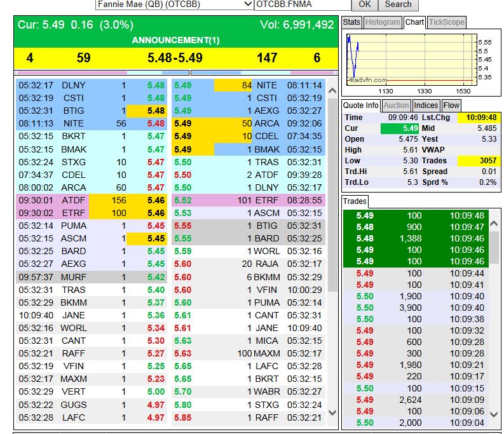Select the 2,624 share trade at 10:09:09

point(416,400)
